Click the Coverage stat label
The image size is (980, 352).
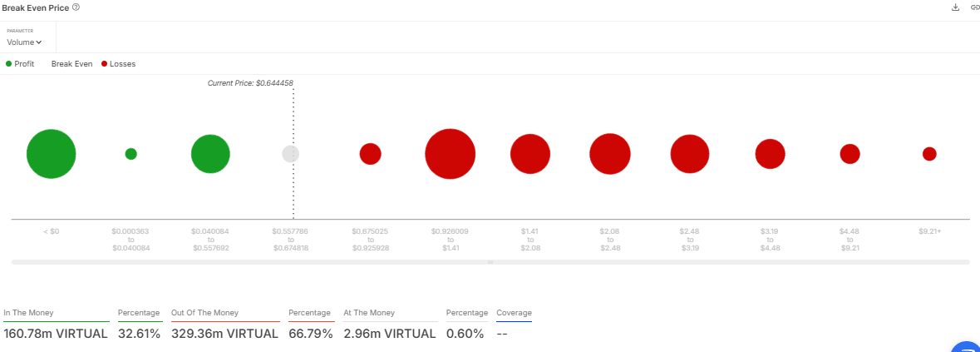[x=514, y=313]
